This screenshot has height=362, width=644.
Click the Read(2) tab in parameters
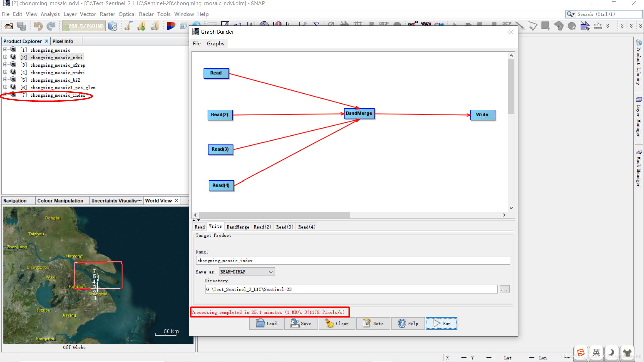262,227
